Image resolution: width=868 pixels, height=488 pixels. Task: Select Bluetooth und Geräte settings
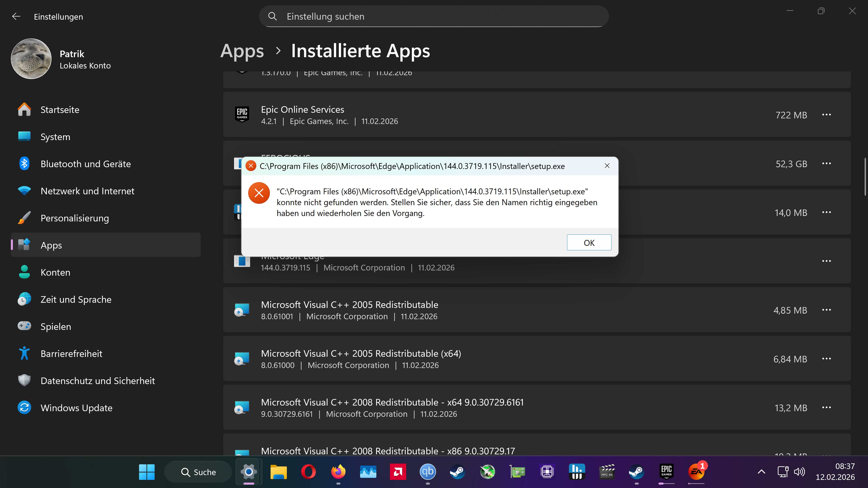click(x=86, y=164)
